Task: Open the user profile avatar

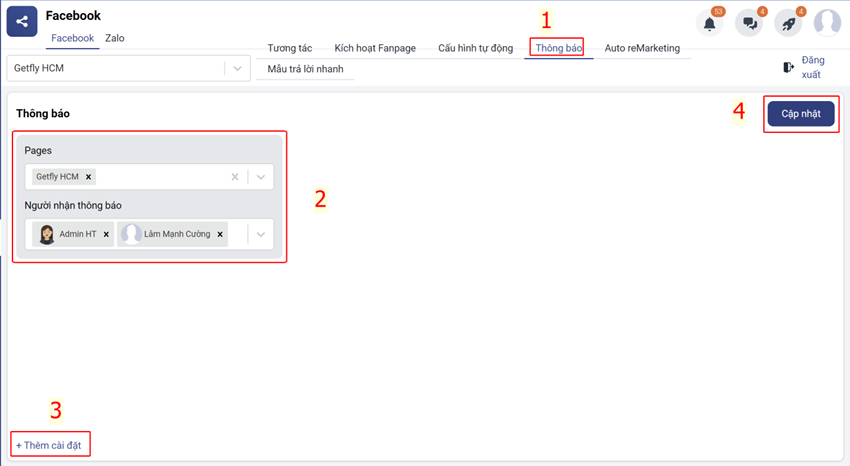Action: pos(827,23)
